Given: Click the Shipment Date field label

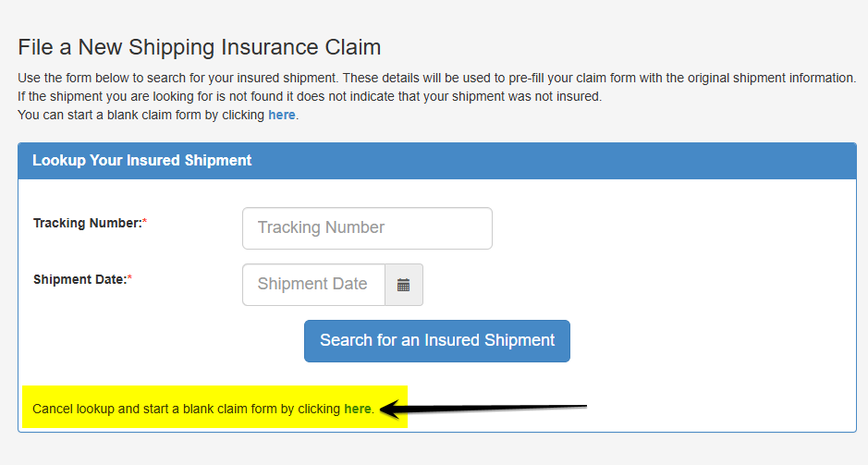Looking at the screenshot, I should (x=79, y=279).
